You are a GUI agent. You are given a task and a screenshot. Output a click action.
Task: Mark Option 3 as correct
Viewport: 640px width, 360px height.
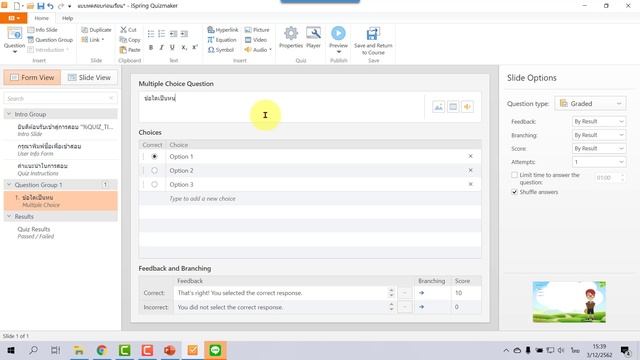154,184
